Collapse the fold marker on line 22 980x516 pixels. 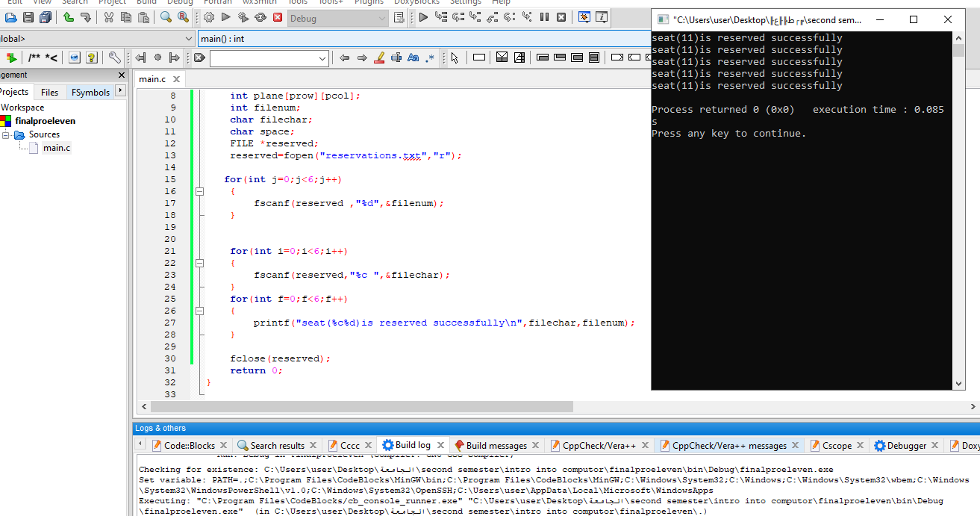199,263
